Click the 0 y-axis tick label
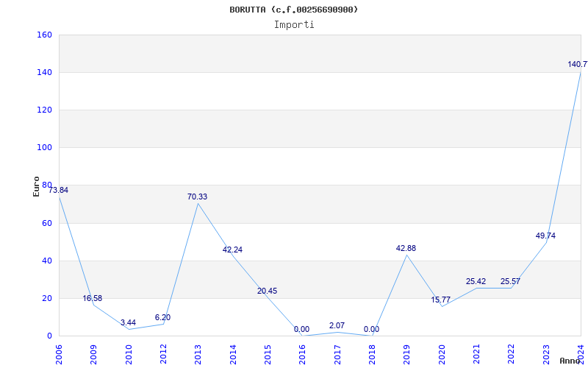Image resolution: width=588 pixels, height=368 pixels. [49, 336]
